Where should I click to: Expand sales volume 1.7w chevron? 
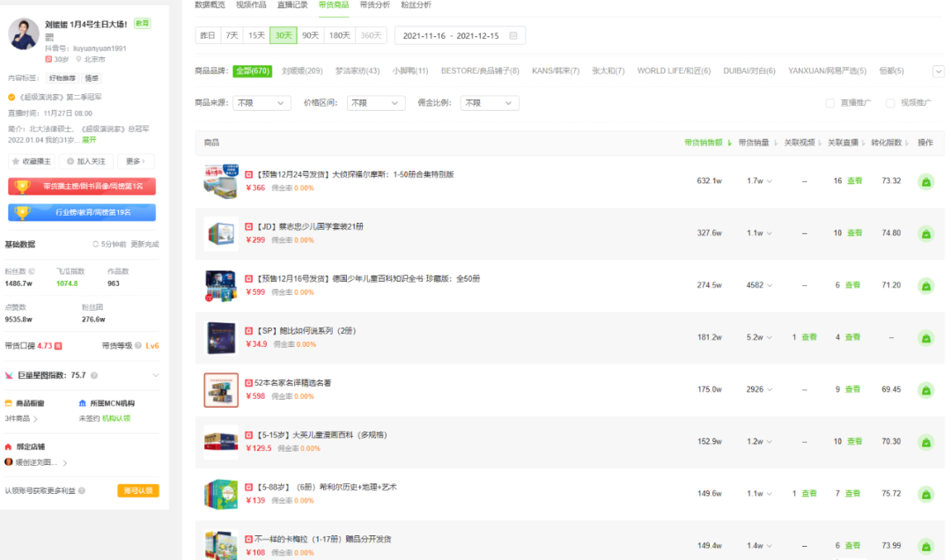coord(769,181)
